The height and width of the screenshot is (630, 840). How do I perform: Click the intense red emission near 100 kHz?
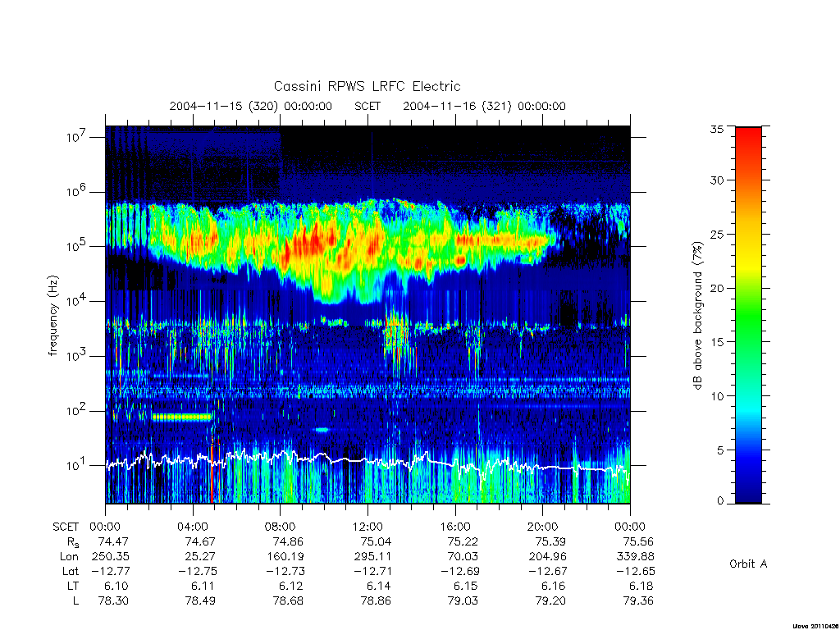311,244
